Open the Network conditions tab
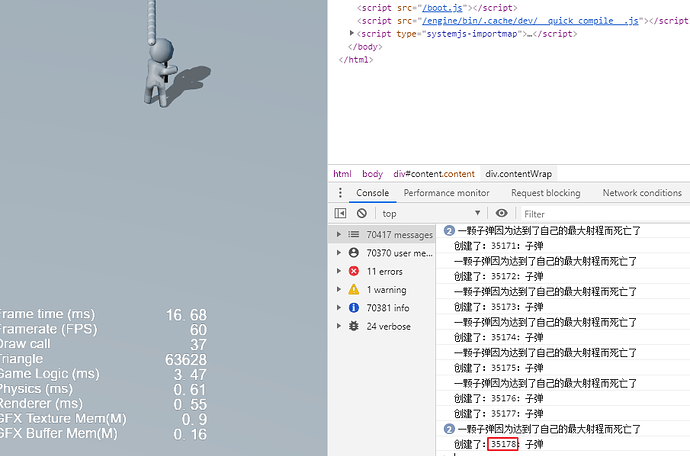The image size is (690, 456). coord(642,193)
